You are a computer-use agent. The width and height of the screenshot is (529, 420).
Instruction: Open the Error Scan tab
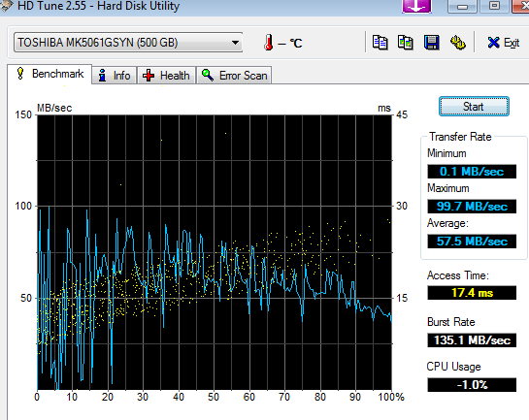click(x=234, y=75)
